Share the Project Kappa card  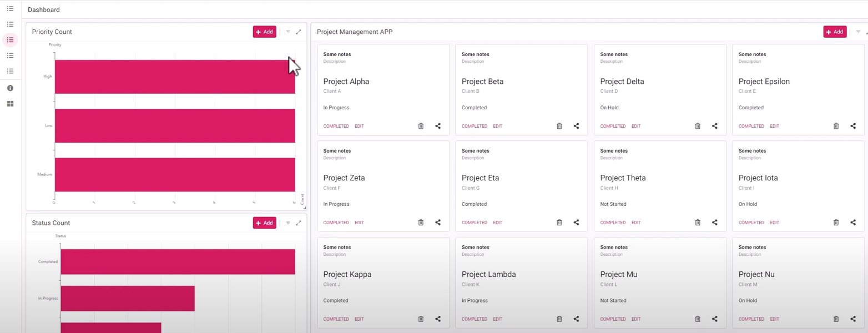point(438,319)
